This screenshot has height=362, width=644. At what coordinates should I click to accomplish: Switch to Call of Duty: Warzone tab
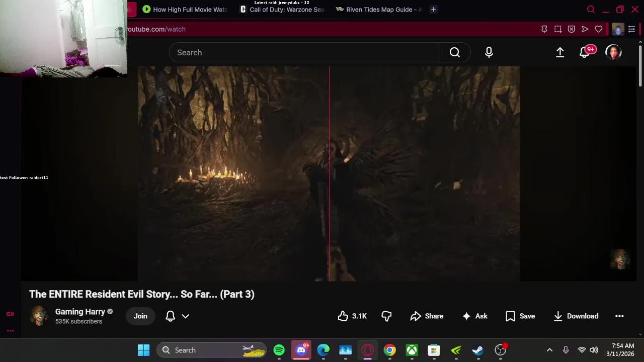[282, 10]
